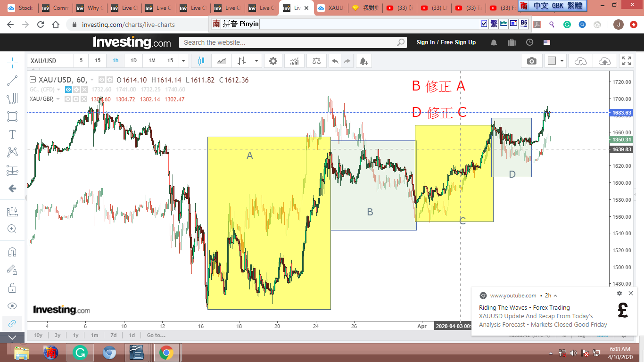
Task: Open format settings for GC (CFD) series
Action: click(x=76, y=90)
